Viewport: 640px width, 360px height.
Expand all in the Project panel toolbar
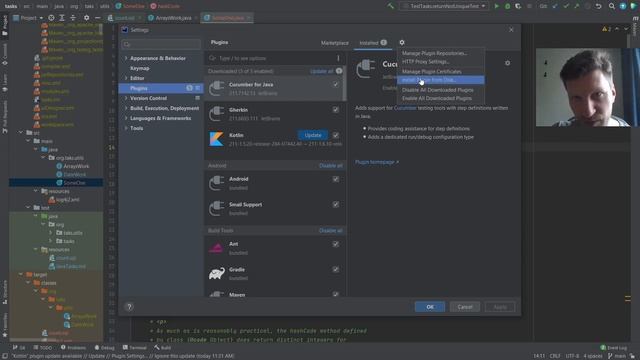pos(62,18)
